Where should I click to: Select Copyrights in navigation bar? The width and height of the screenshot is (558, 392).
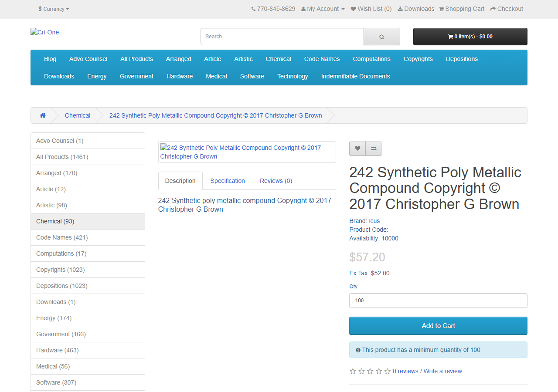click(418, 59)
